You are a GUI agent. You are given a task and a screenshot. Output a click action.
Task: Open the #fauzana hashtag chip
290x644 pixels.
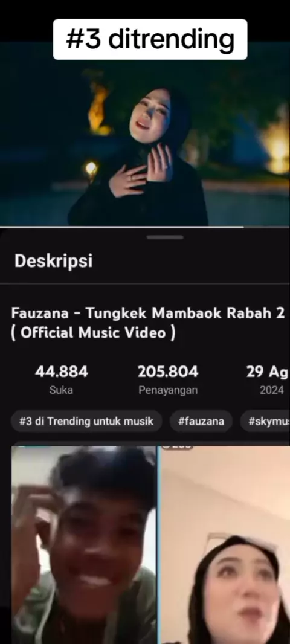click(x=201, y=421)
